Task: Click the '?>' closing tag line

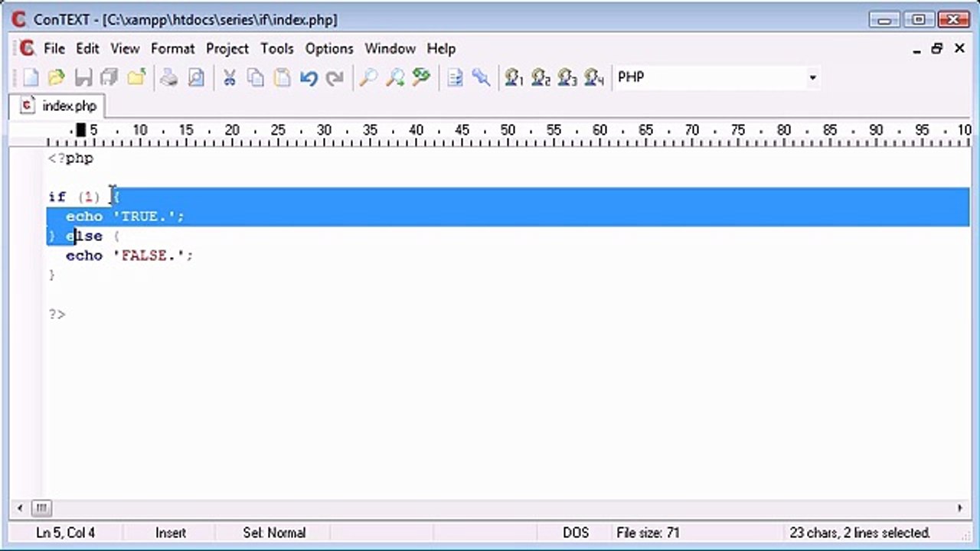Action: tap(57, 314)
